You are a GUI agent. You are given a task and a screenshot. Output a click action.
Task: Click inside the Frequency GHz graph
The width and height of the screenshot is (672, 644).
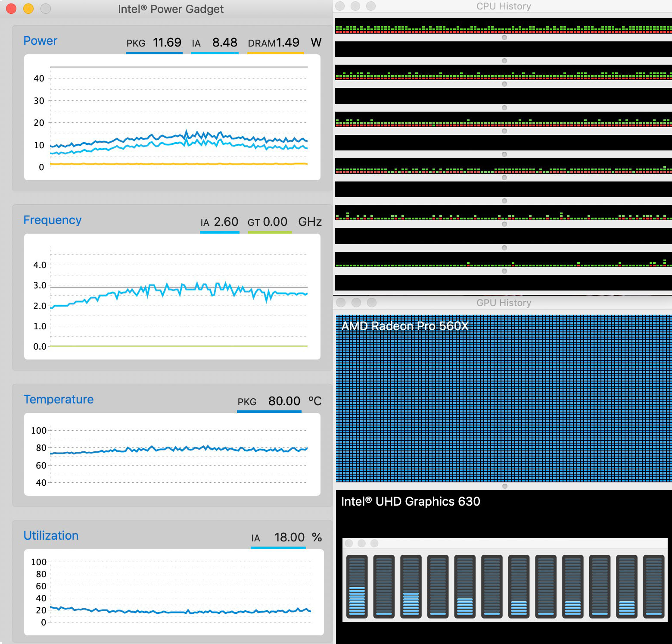[172, 297]
